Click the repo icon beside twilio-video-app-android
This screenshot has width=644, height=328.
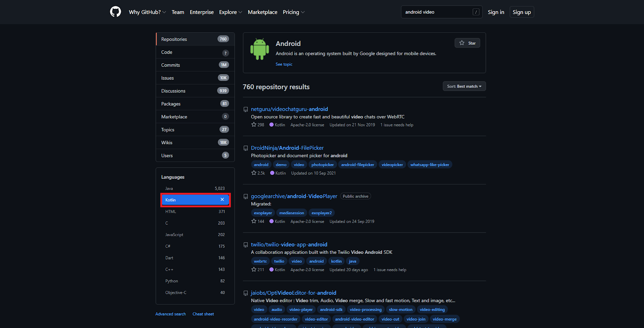pos(246,245)
